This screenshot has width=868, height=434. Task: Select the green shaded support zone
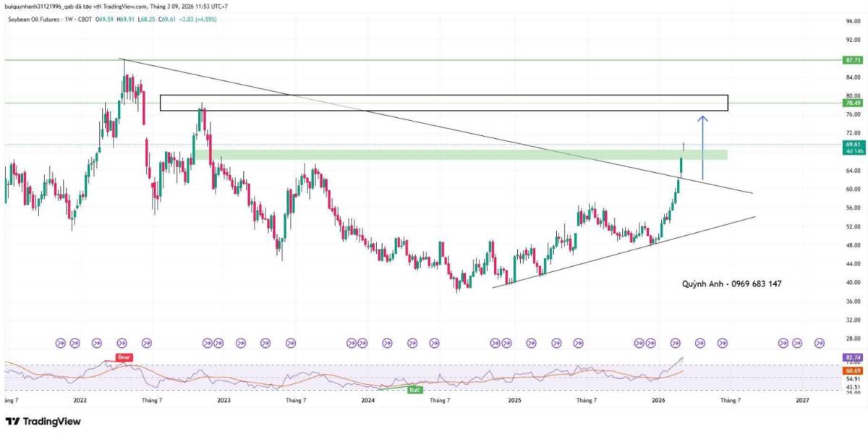pyautogui.click(x=469, y=155)
